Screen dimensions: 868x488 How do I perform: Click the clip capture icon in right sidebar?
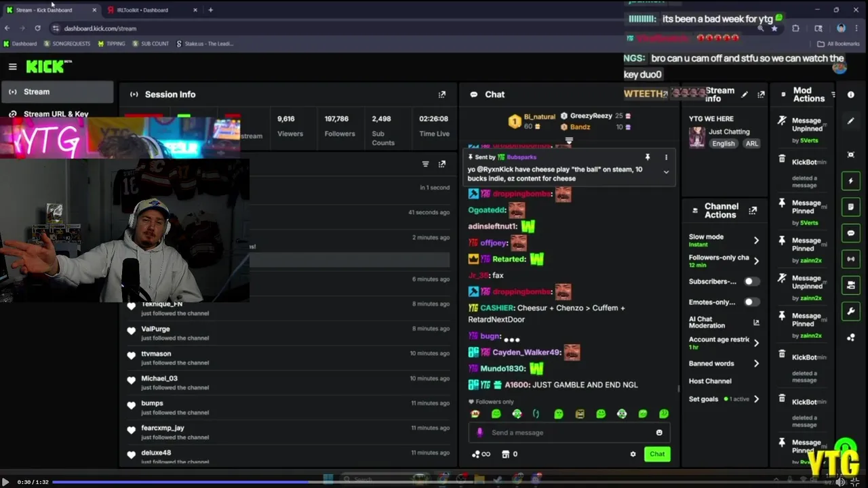pos(851,155)
